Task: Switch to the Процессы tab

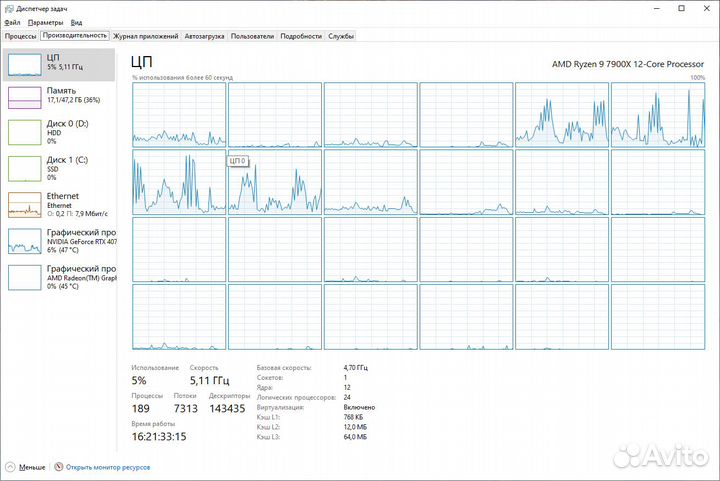Action: [20, 36]
